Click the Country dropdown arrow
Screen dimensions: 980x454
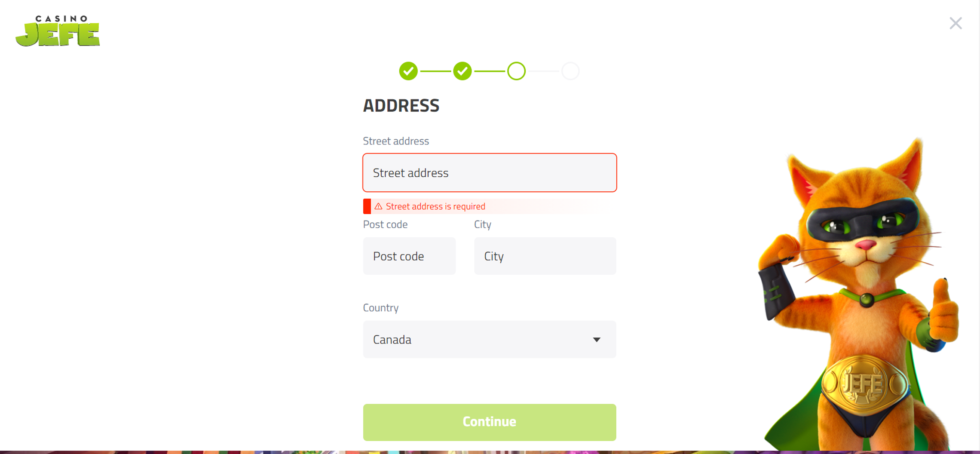tap(597, 340)
